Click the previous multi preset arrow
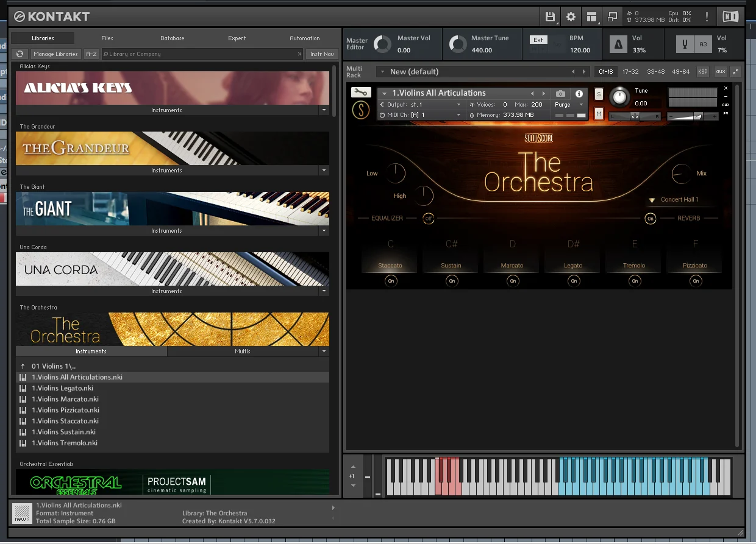Image resolution: width=756 pixels, height=544 pixels. coord(573,72)
